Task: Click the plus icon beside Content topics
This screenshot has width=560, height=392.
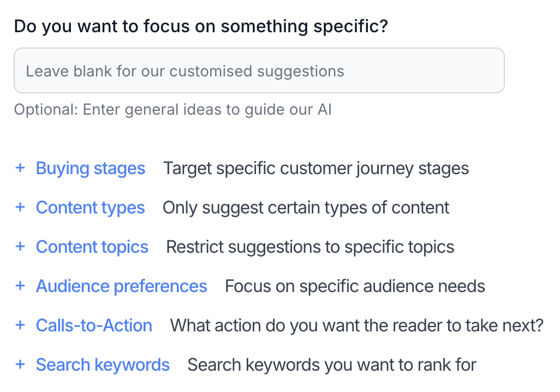Action: [20, 247]
